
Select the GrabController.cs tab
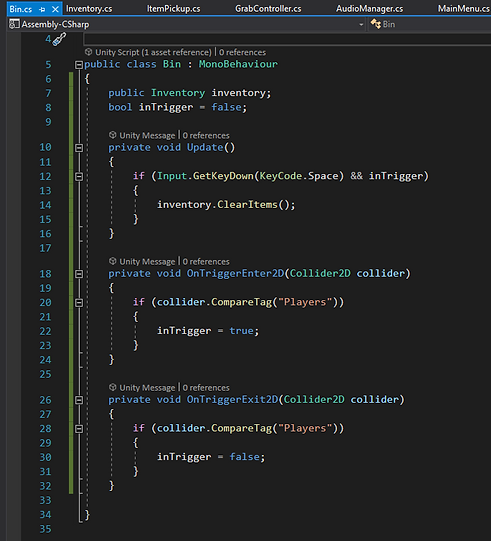pyautogui.click(x=268, y=9)
